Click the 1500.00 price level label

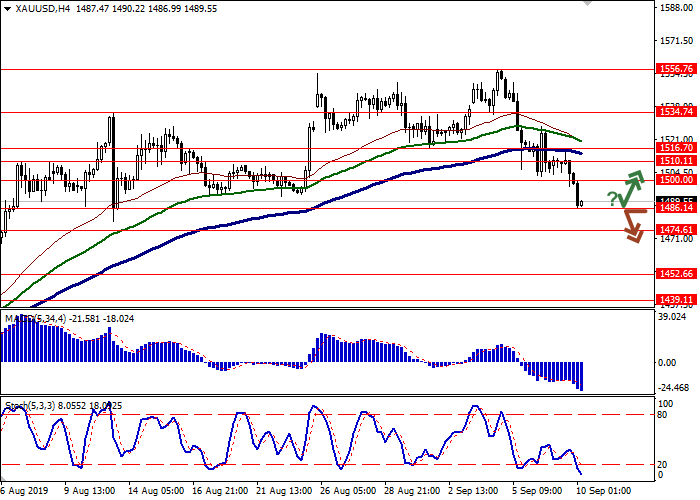pyautogui.click(x=677, y=179)
